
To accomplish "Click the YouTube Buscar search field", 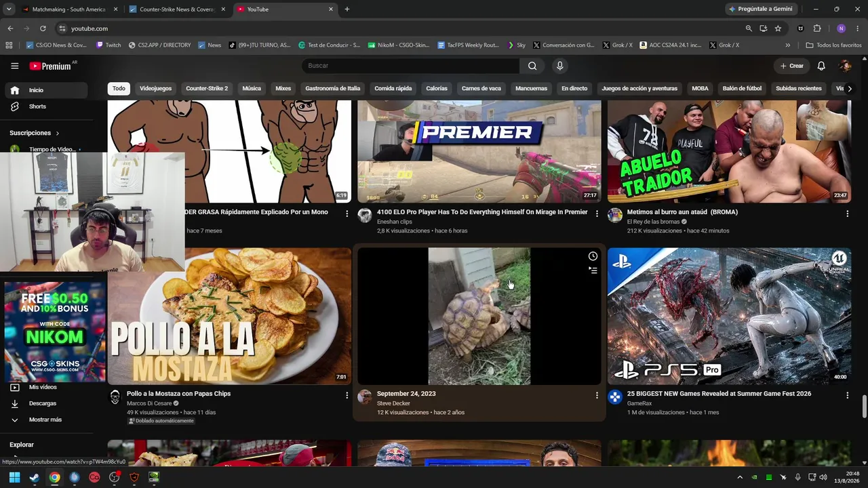I will pos(410,66).
